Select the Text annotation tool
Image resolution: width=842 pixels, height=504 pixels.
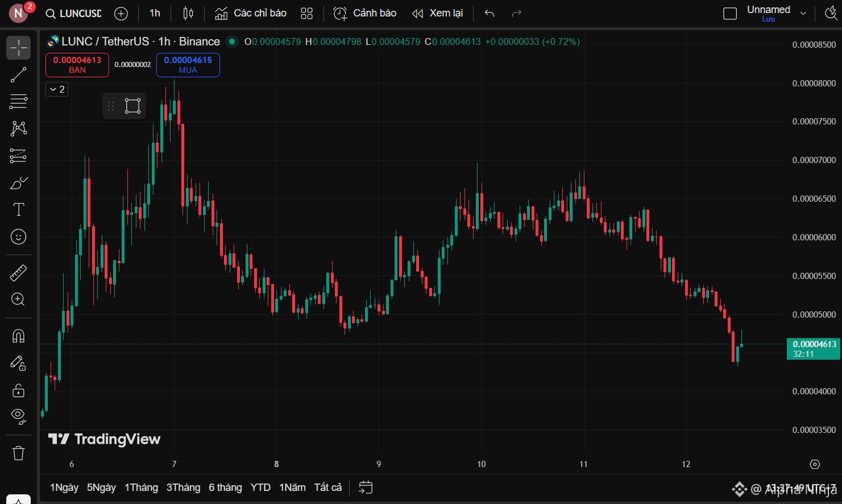18,209
